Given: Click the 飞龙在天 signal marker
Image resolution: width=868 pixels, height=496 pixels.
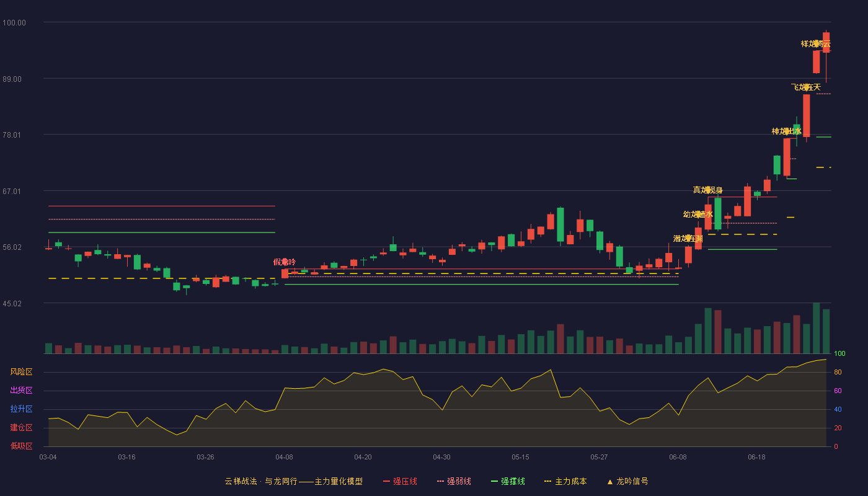Looking at the screenshot, I should coord(805,87).
